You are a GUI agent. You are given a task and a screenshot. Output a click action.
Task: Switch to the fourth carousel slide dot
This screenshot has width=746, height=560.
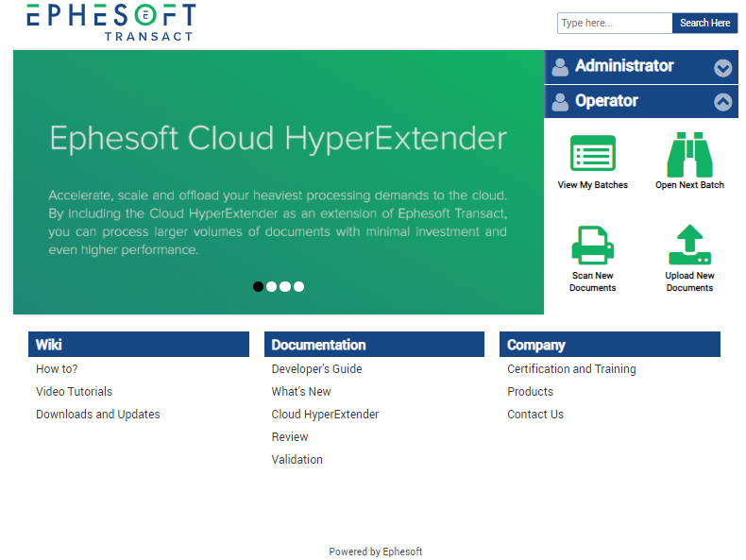point(298,286)
